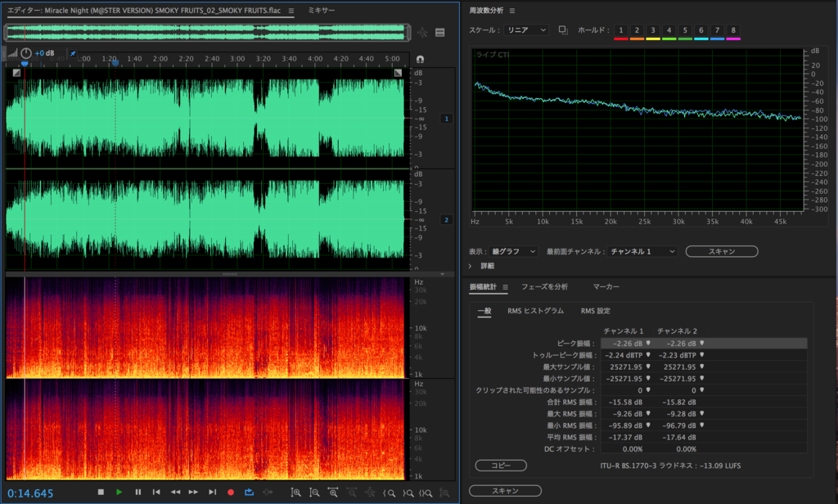This screenshot has height=504, width=838.
Task: Start recording with the red Record button
Action: click(x=231, y=493)
